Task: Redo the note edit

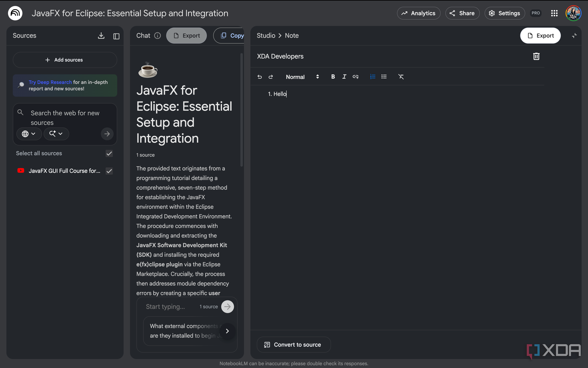Action: pos(271,77)
